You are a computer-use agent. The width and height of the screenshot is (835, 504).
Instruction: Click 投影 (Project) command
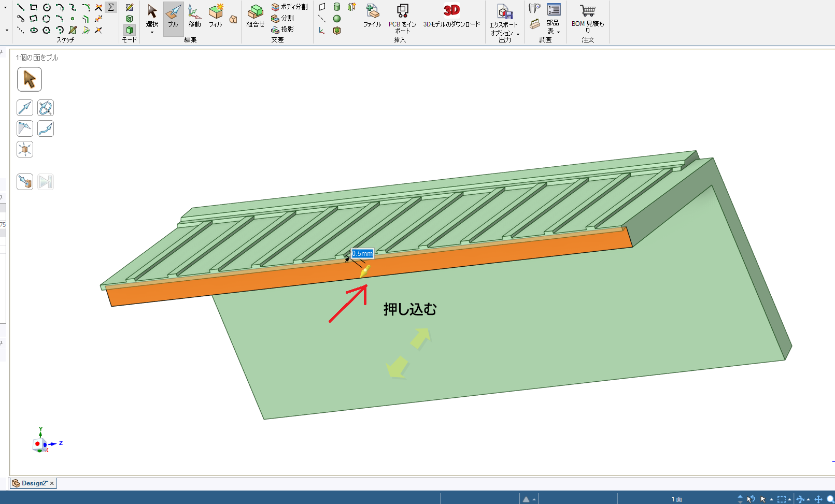click(x=283, y=30)
